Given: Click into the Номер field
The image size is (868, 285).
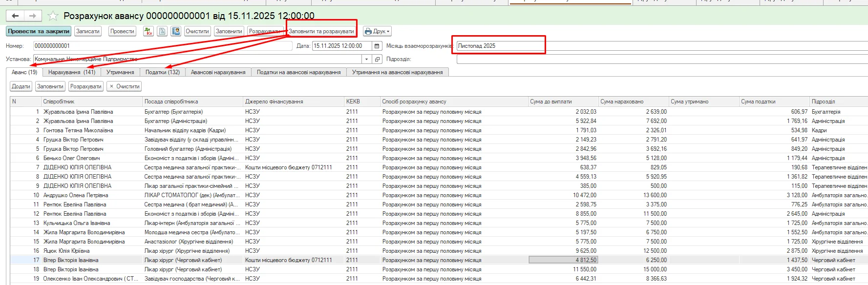Looking at the screenshot, I should point(163,46).
